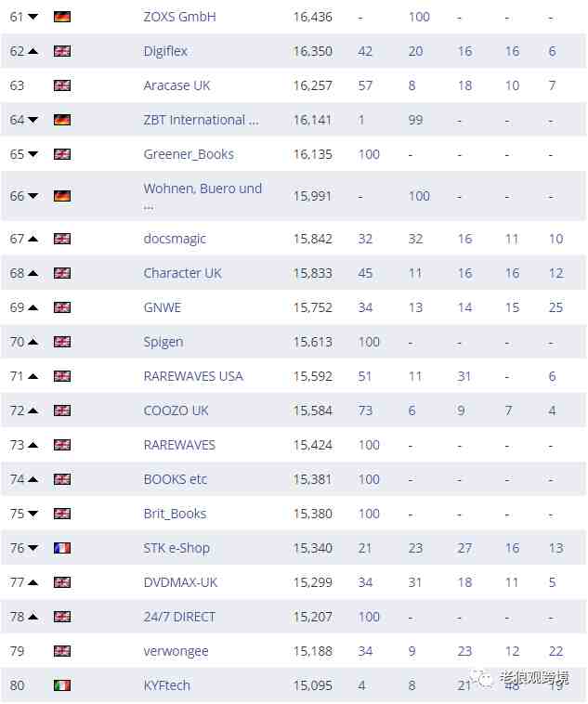588x704 pixels.
Task: Open the RAREWAVES USA seller link
Action: pyautogui.click(x=193, y=376)
